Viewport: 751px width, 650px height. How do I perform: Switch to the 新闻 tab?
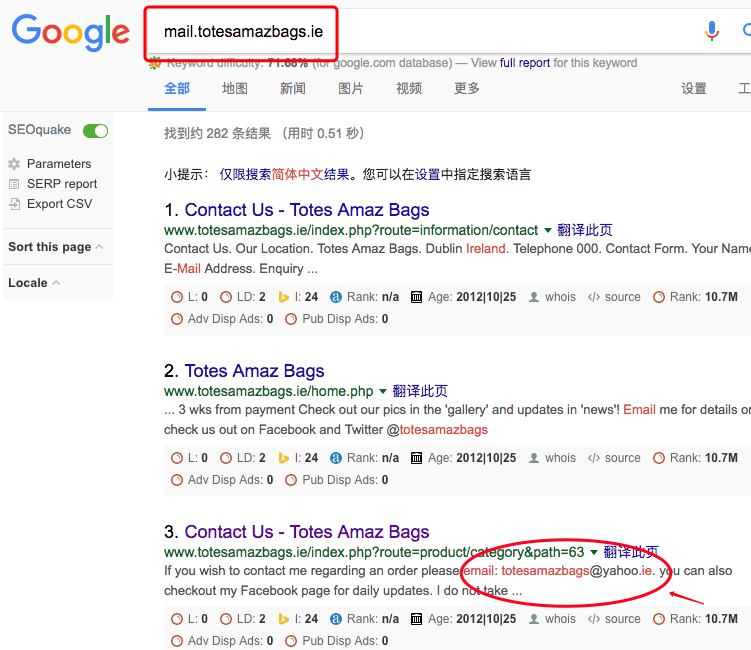coord(293,88)
